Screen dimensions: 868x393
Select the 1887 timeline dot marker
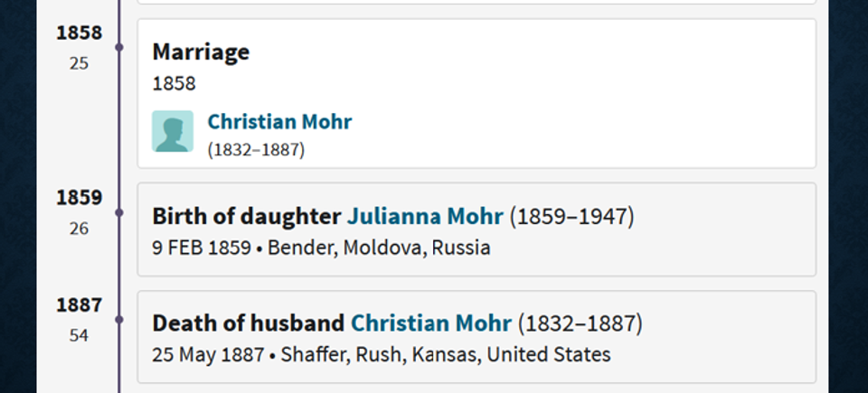(x=119, y=320)
